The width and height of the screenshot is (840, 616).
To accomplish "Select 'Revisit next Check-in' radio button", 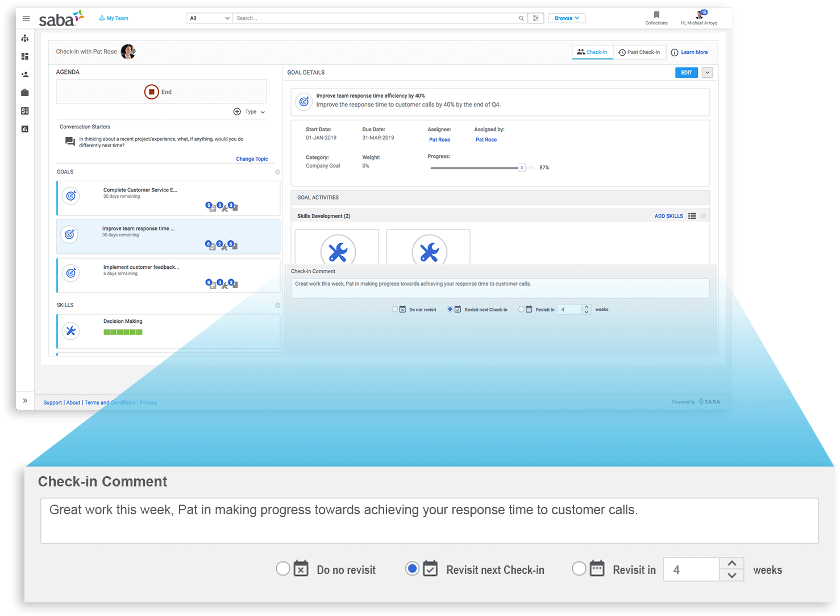I will pos(412,568).
